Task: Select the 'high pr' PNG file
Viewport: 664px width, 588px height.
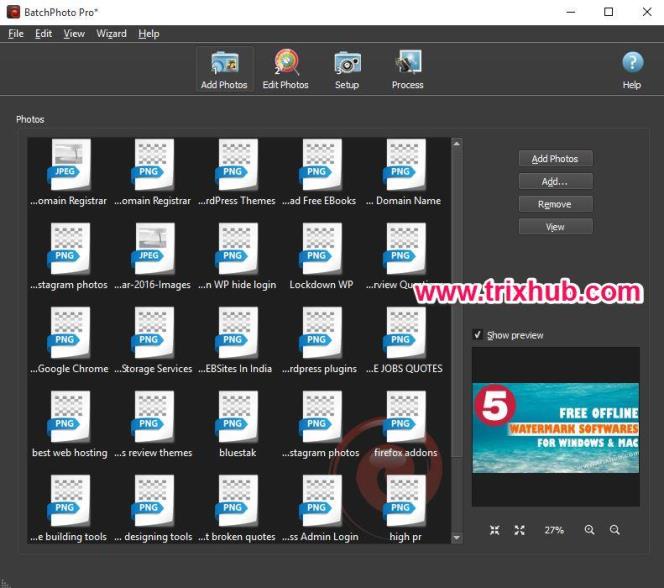Action: click(404, 509)
